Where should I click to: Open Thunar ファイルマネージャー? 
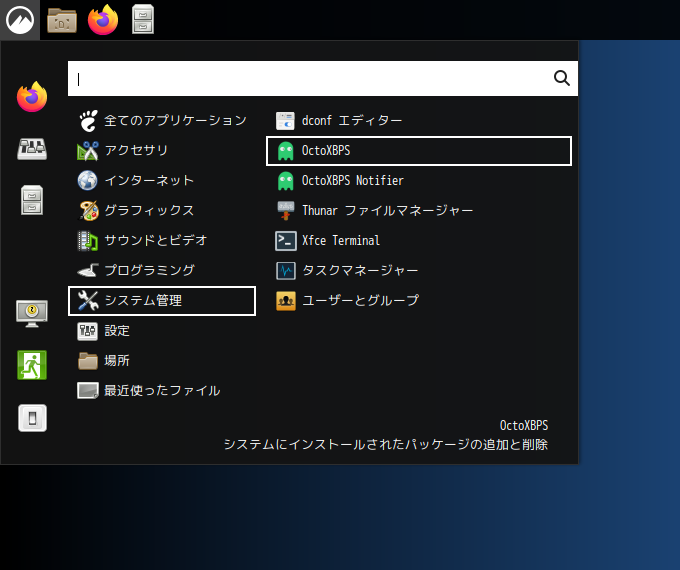(419, 210)
